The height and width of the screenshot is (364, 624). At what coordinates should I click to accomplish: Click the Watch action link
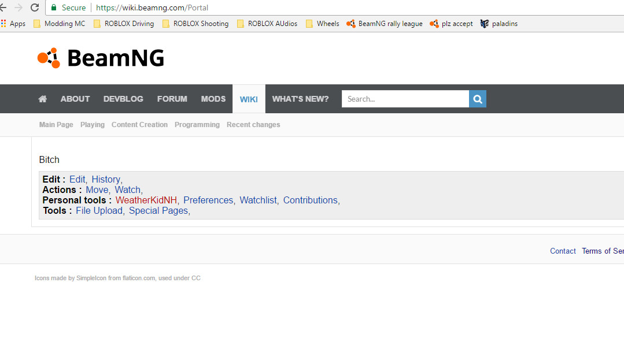pyautogui.click(x=127, y=190)
